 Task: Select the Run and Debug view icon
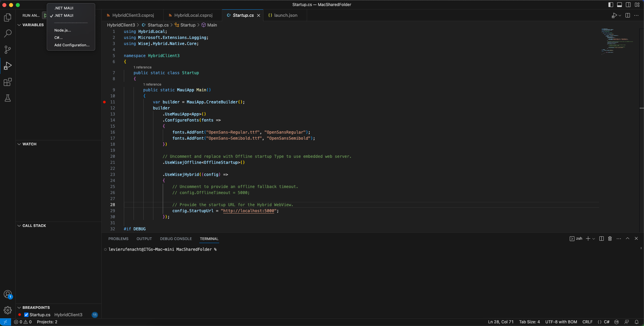[7, 66]
